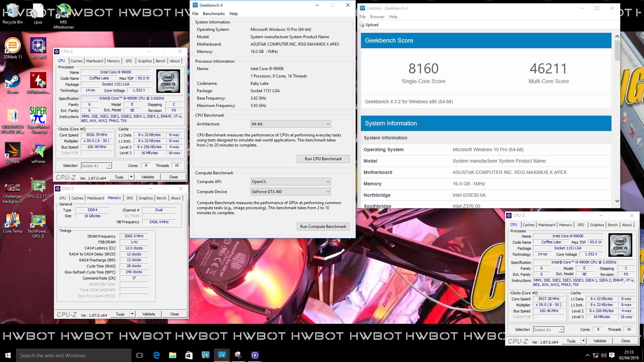The height and width of the screenshot is (362, 644).
Task: Open CINEBENCH R15 desktop icon
Action: tap(12, 121)
